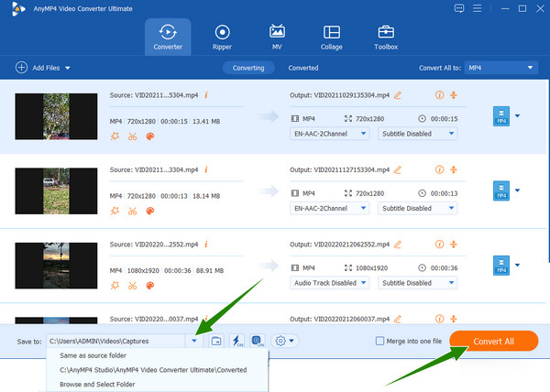
Task: Rename output VID20220212062552.mp4 with pencil icon
Action: click(x=398, y=245)
